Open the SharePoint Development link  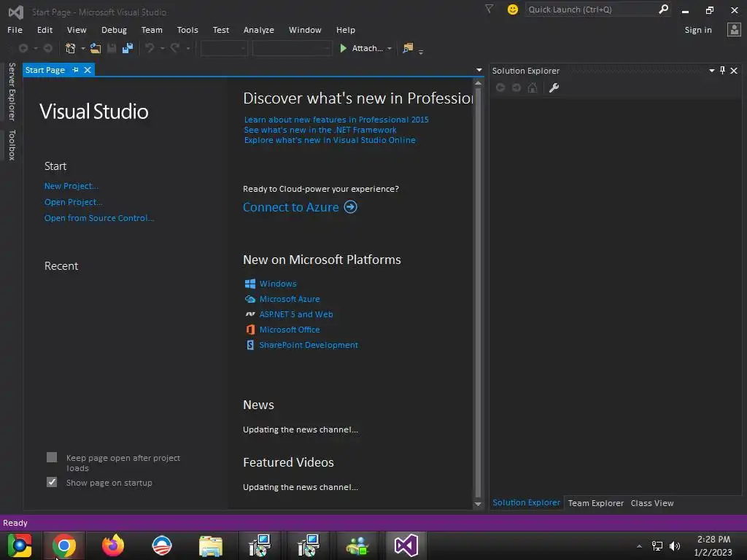(x=309, y=345)
